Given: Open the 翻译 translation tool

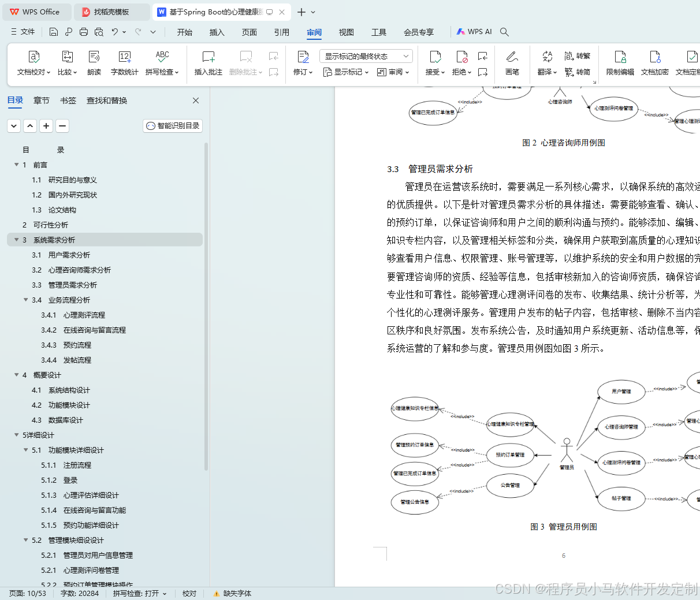Looking at the screenshot, I should (x=547, y=64).
